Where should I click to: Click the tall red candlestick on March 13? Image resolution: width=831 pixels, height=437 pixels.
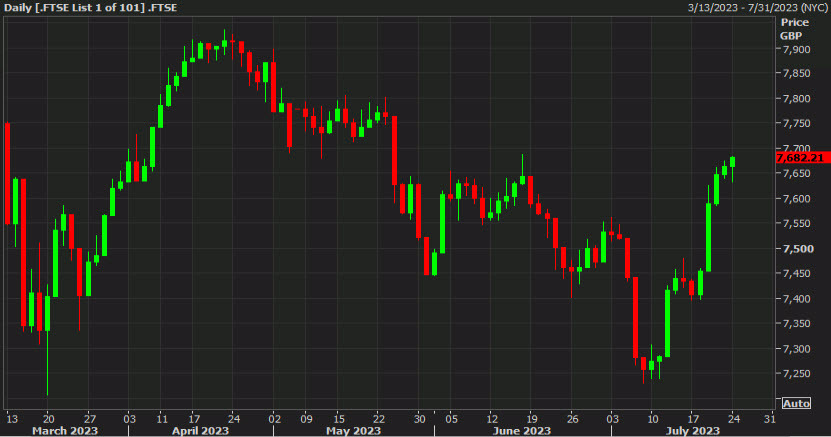point(7,174)
